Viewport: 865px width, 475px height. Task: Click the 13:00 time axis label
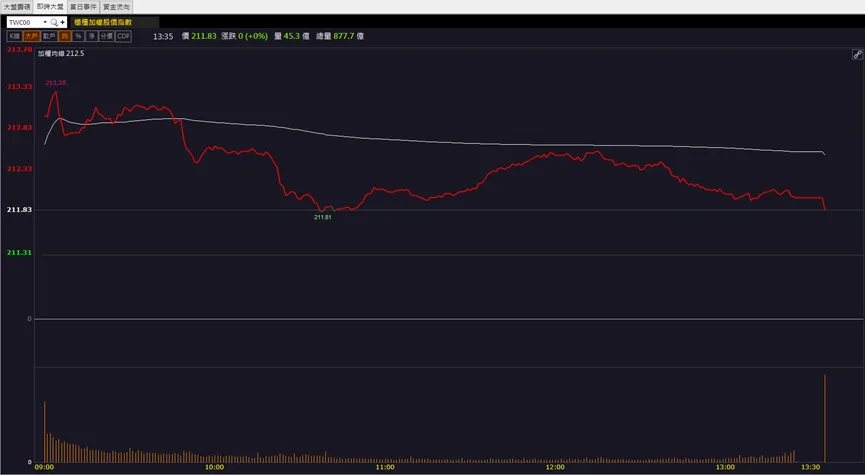(725, 467)
